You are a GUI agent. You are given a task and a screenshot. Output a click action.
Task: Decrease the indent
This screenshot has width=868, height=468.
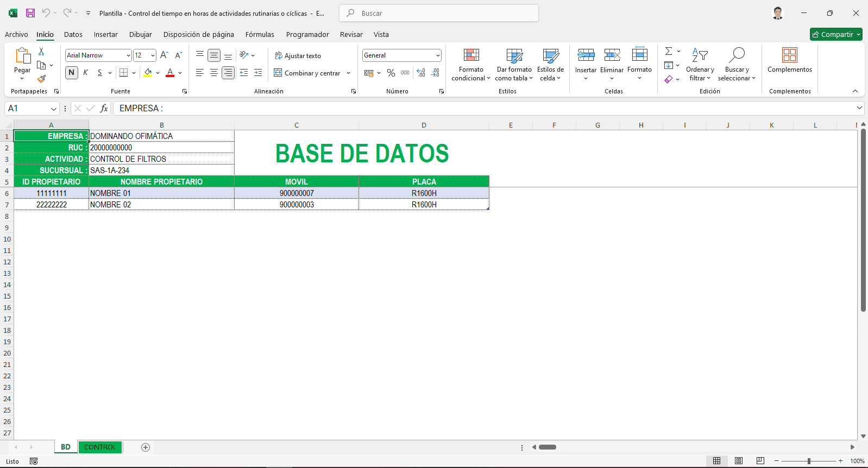tap(244, 73)
